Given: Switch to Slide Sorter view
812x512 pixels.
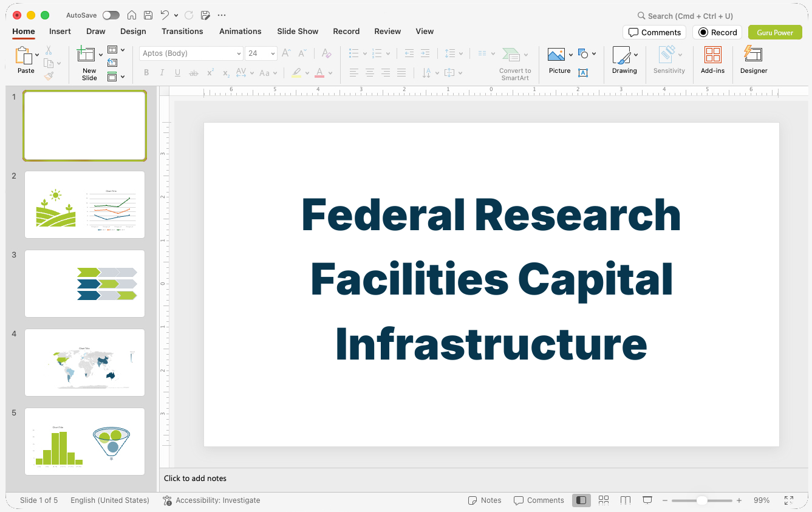Looking at the screenshot, I should pos(604,500).
